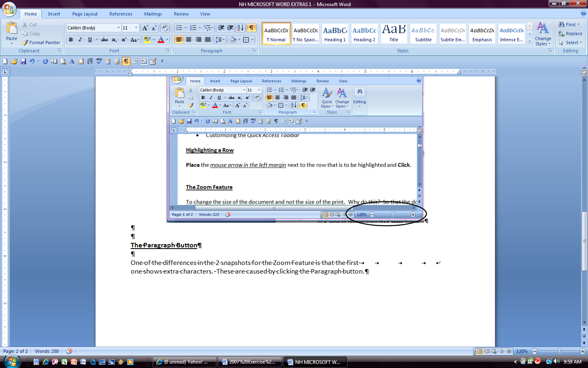Screen dimensions: 588x368
Task: Click the New document icon in Quick Access
Action: (x=5, y=61)
